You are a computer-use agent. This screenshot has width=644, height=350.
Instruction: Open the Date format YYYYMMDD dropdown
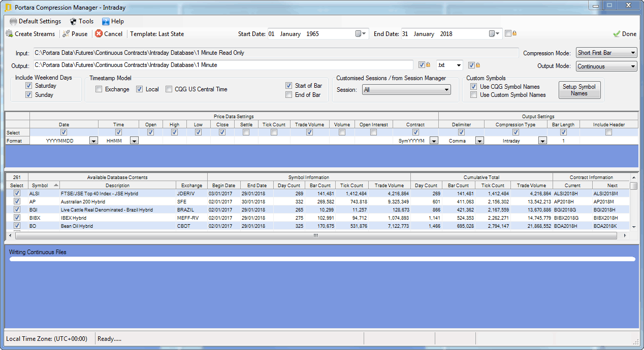pyautogui.click(x=93, y=141)
